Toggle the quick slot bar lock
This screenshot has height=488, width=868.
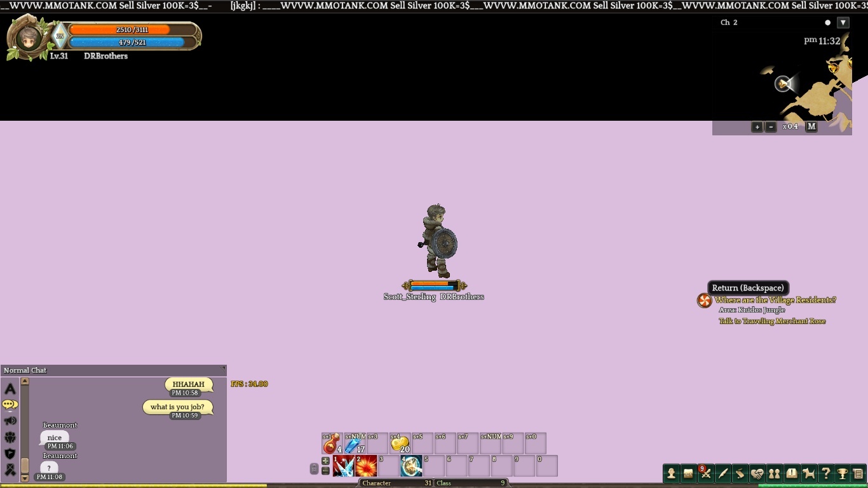coord(314,469)
